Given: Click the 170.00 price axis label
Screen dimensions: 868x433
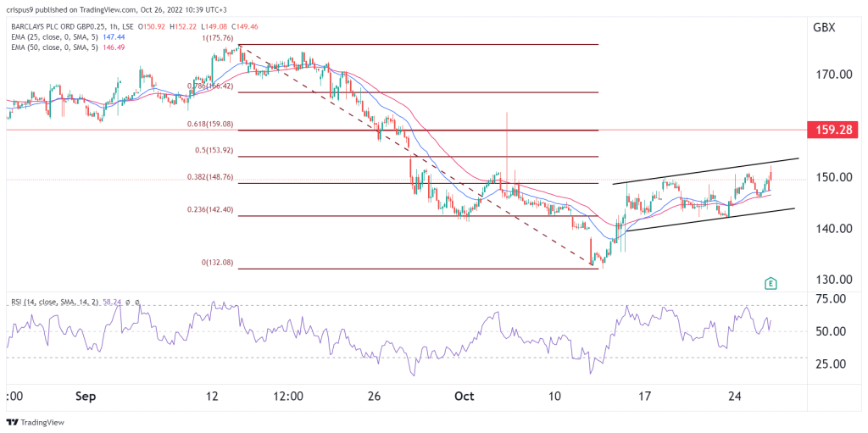Looking at the screenshot, I should [836, 75].
